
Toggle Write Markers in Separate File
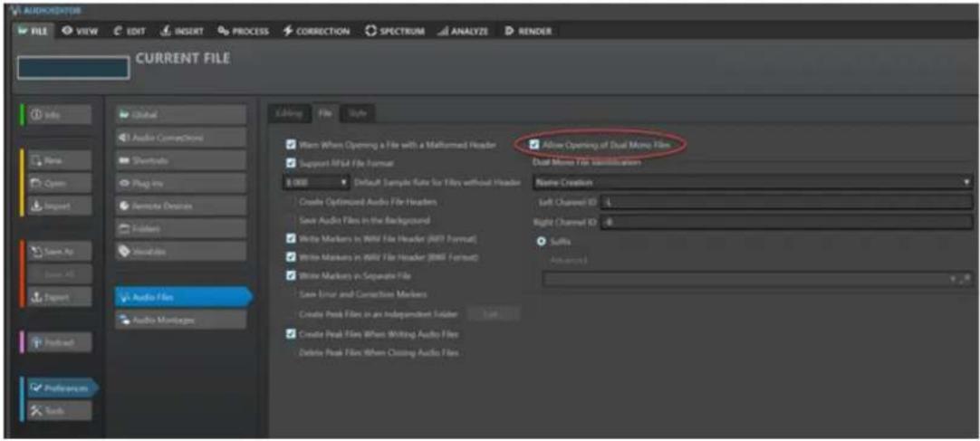(291, 275)
